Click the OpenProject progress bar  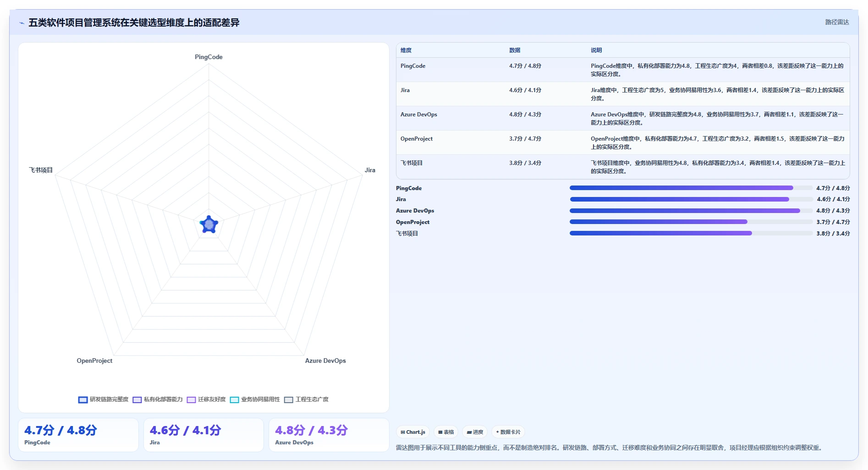click(691, 222)
